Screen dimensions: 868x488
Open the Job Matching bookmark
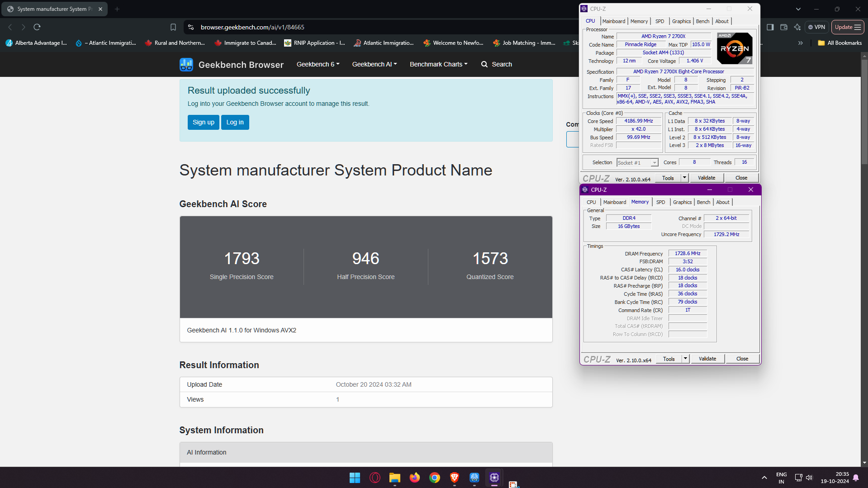point(524,43)
